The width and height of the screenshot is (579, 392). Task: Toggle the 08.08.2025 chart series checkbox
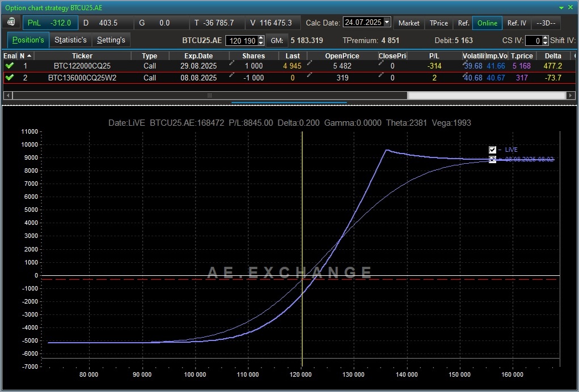(x=492, y=159)
